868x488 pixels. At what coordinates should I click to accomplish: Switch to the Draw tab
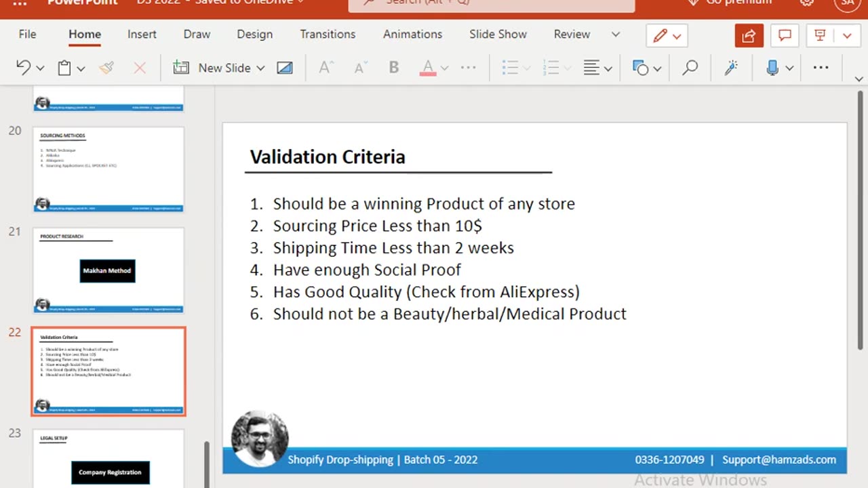(x=197, y=34)
